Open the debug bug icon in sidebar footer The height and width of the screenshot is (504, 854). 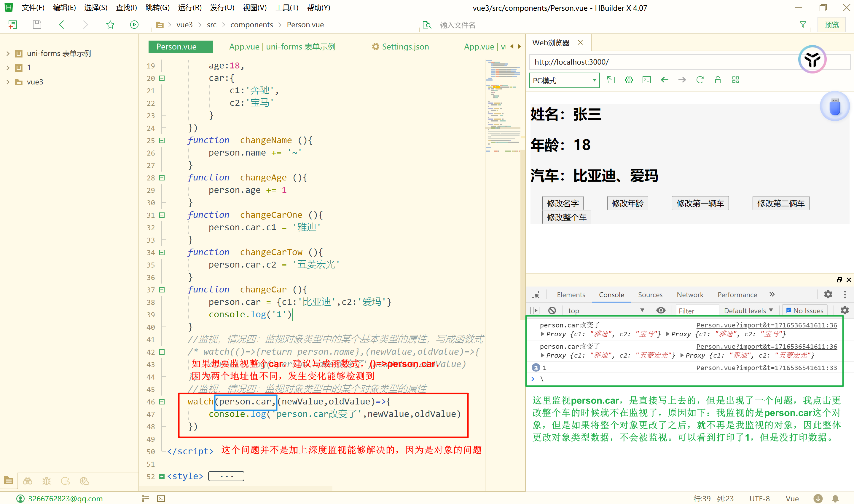(47, 481)
